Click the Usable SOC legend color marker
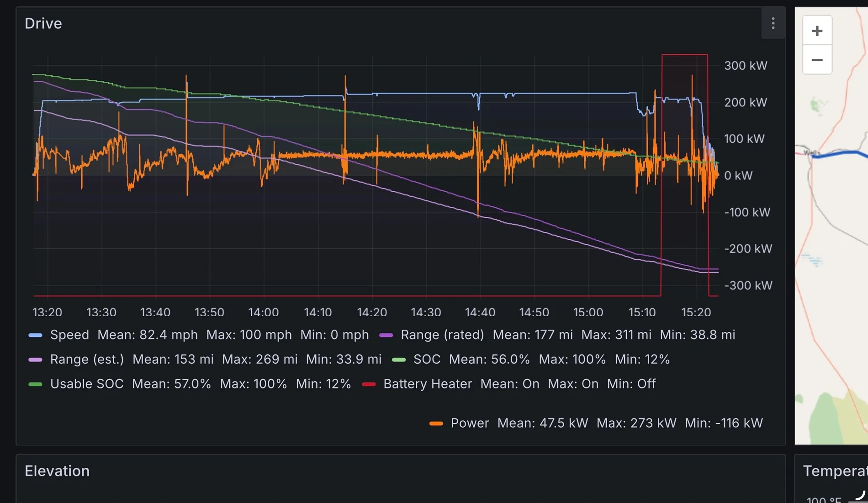The height and width of the screenshot is (503, 868). 35,384
